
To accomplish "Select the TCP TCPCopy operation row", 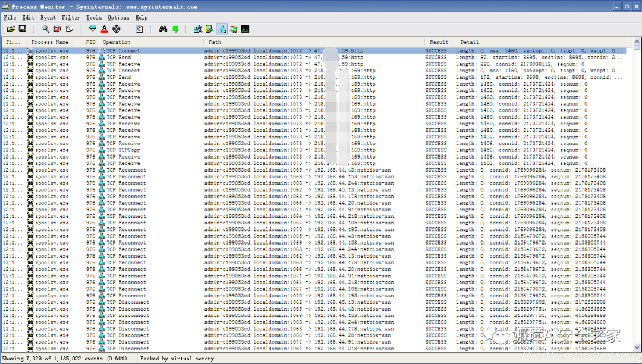I will point(314,150).
